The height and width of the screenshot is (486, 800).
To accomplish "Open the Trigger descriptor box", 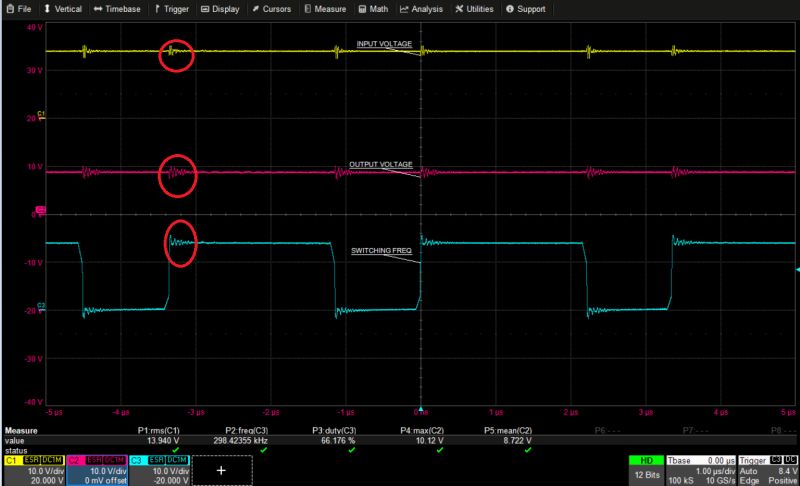I will point(768,470).
